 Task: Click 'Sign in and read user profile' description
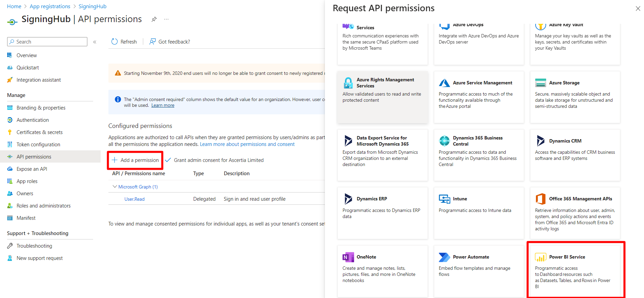click(x=255, y=199)
